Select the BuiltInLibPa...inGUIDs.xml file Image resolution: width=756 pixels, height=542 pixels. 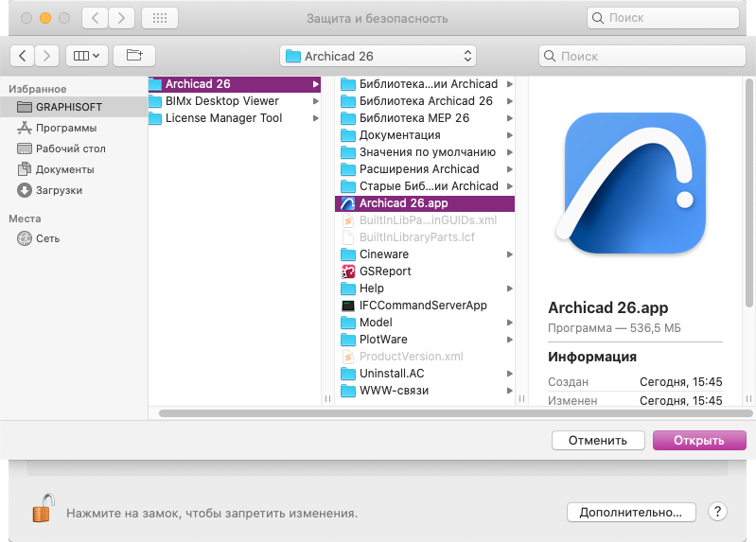pos(425,220)
